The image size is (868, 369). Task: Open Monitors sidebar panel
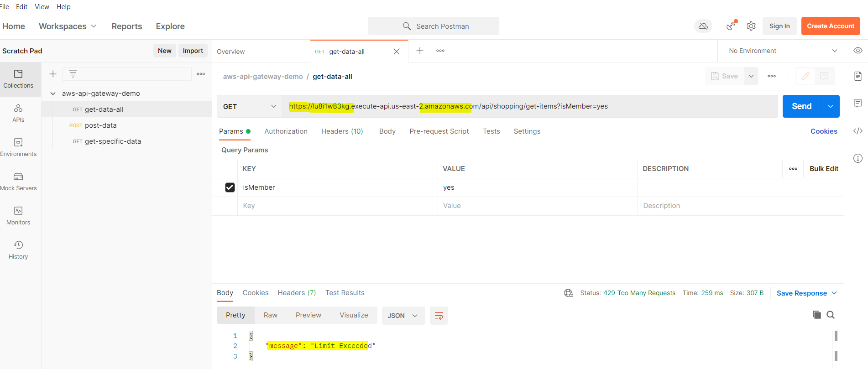click(x=18, y=216)
